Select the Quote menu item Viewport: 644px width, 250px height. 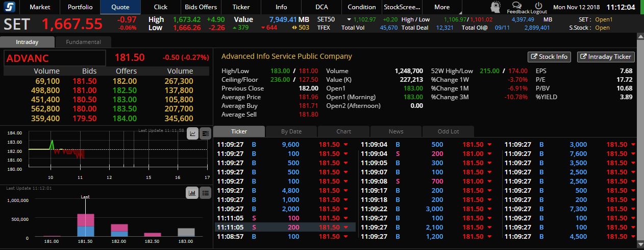[x=120, y=7]
